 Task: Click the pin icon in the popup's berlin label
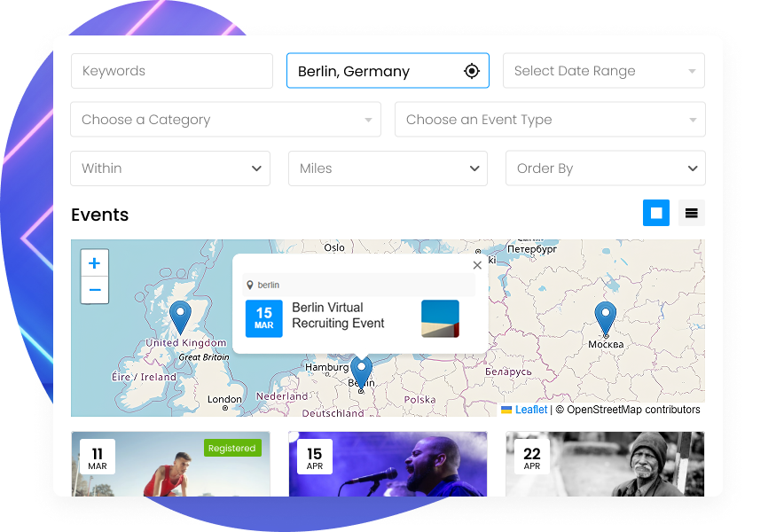252,285
